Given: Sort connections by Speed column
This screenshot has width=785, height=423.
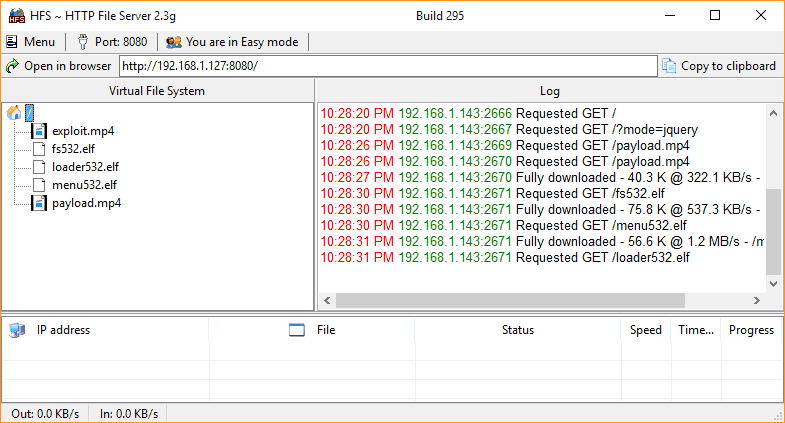Looking at the screenshot, I should 646,330.
